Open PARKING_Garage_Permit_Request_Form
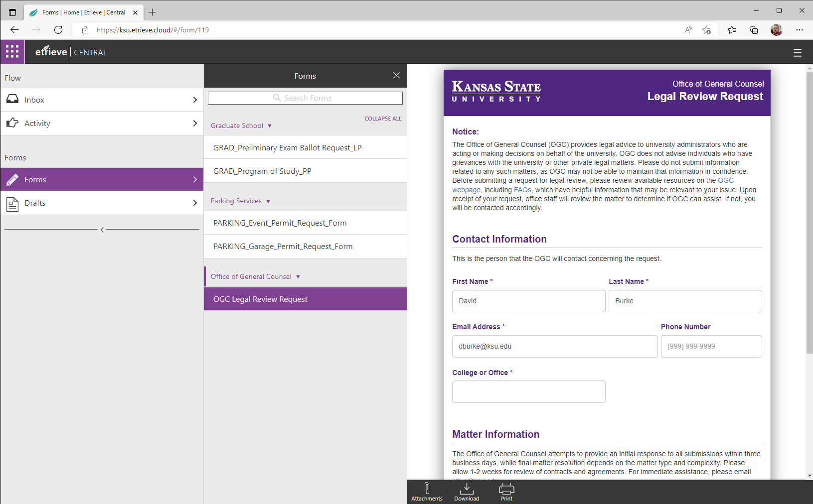This screenshot has width=813, height=504. pyautogui.click(x=305, y=246)
